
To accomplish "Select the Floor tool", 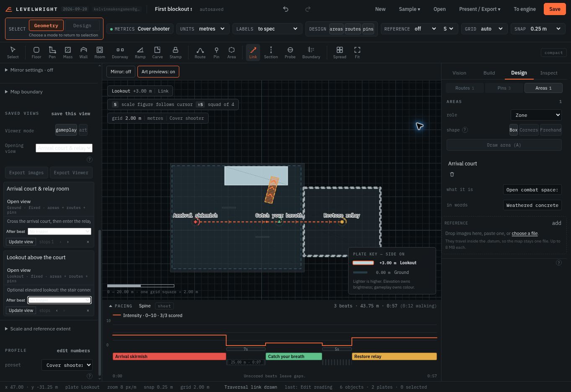I will click(36, 53).
